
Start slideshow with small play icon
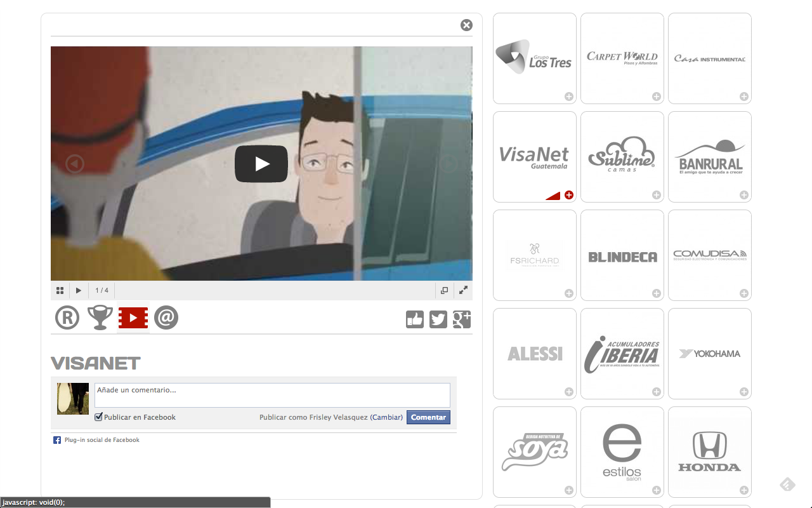click(79, 290)
